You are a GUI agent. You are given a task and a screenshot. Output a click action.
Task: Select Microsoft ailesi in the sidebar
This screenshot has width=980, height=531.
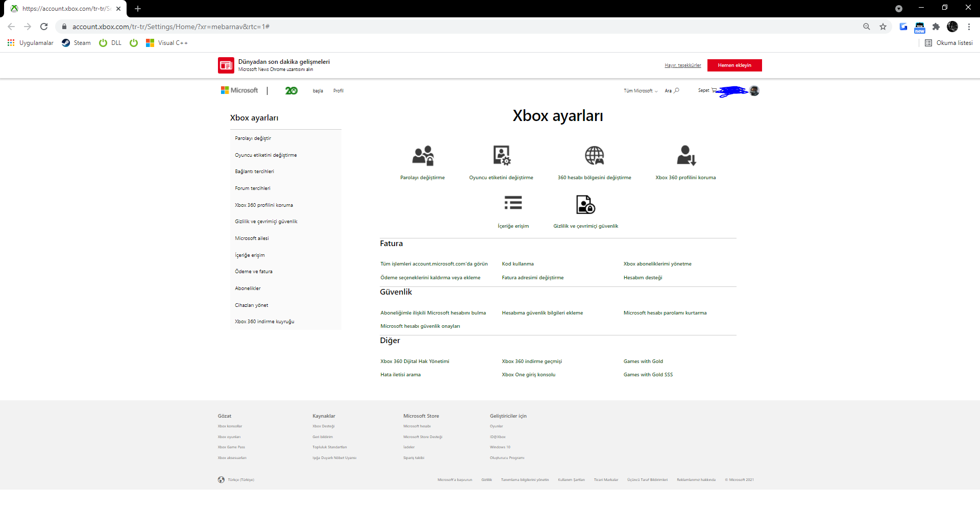(252, 238)
